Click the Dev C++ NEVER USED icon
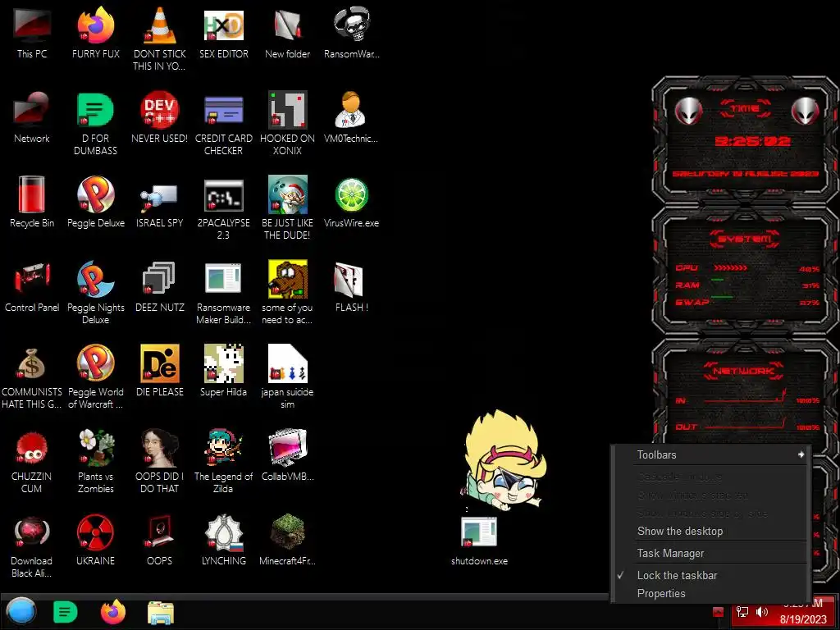This screenshot has height=630, width=840. point(160,110)
